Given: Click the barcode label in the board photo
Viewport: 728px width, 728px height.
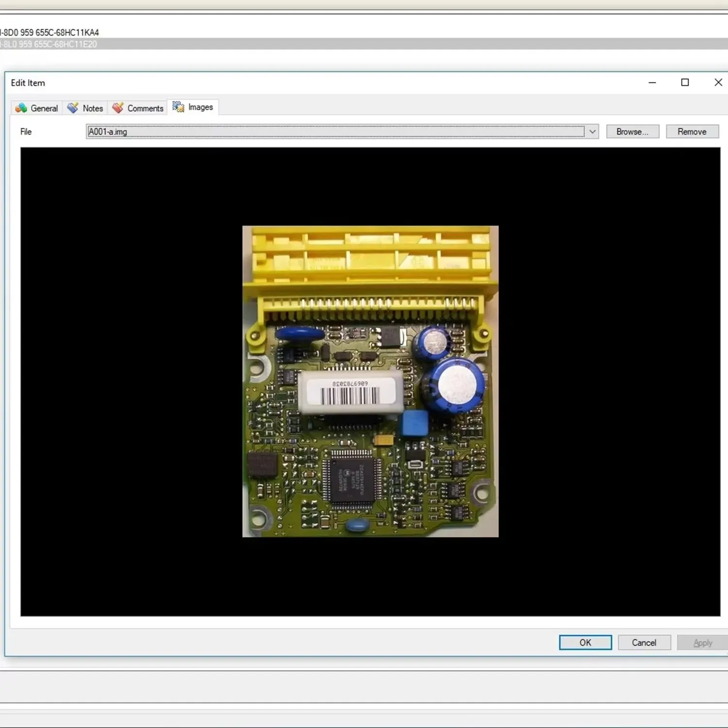Looking at the screenshot, I should click(349, 393).
